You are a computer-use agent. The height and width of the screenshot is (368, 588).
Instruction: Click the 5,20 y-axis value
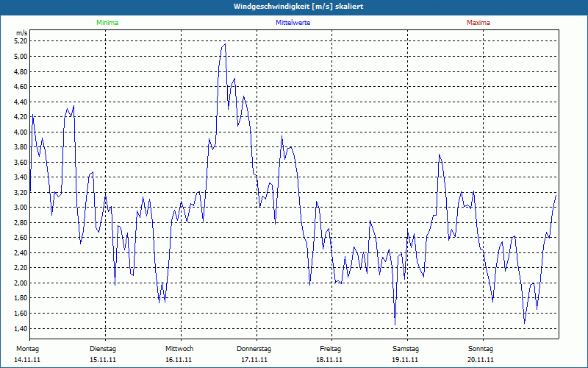coord(21,41)
